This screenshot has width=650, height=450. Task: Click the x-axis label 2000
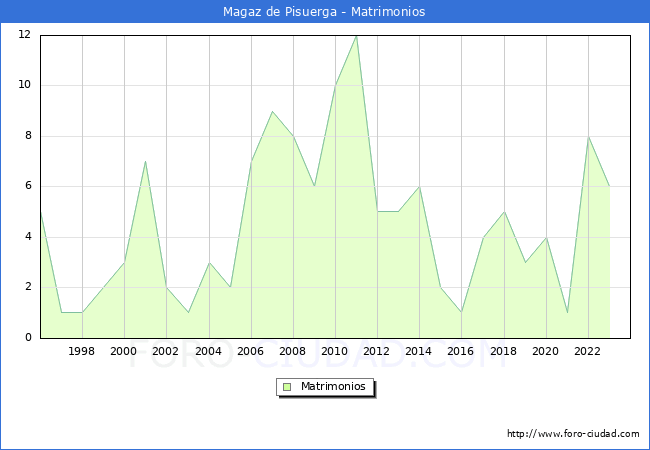124,352
